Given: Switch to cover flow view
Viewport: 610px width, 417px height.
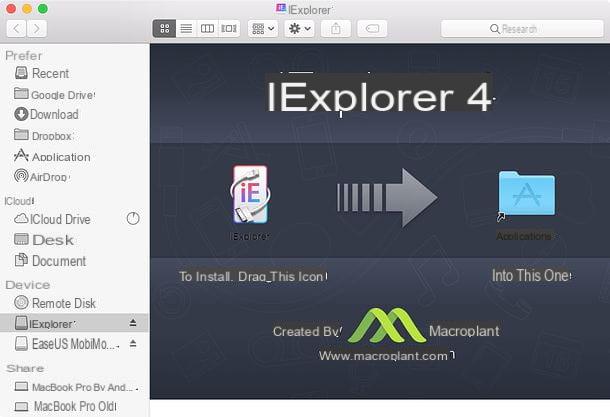Looking at the screenshot, I should pos(229,28).
